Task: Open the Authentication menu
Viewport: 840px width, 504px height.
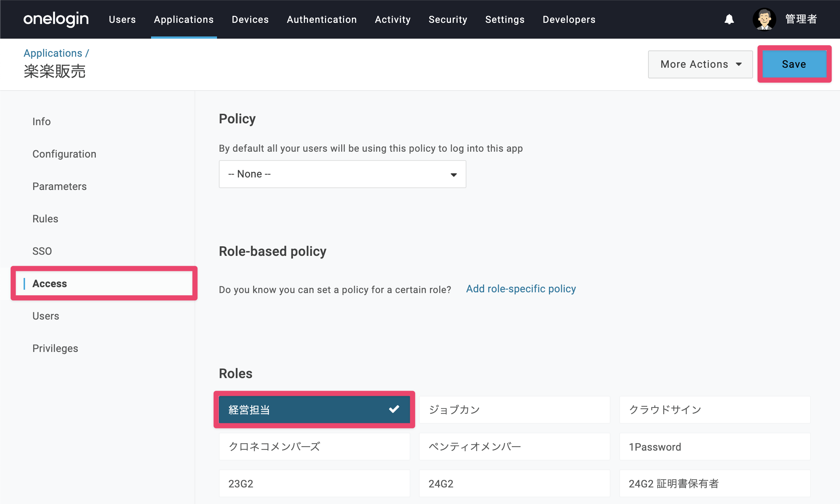Action: tap(322, 19)
